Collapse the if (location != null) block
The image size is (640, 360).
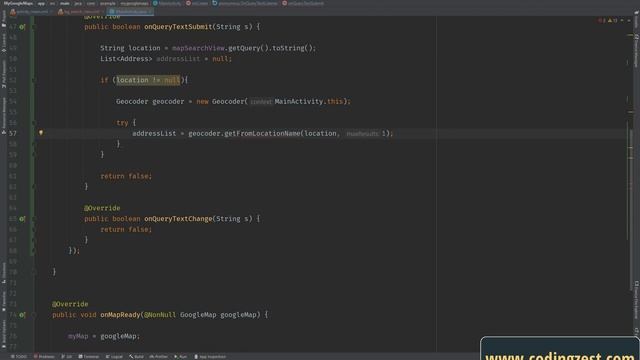tap(34, 80)
